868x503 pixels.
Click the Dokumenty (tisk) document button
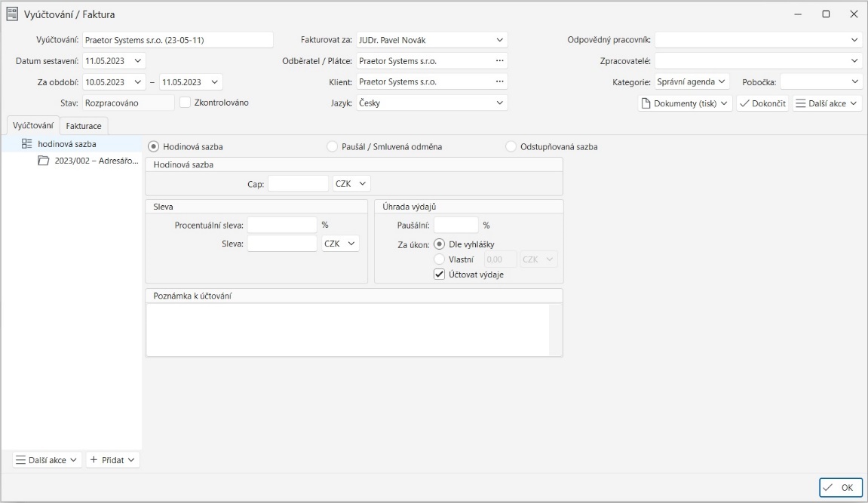[x=685, y=103]
